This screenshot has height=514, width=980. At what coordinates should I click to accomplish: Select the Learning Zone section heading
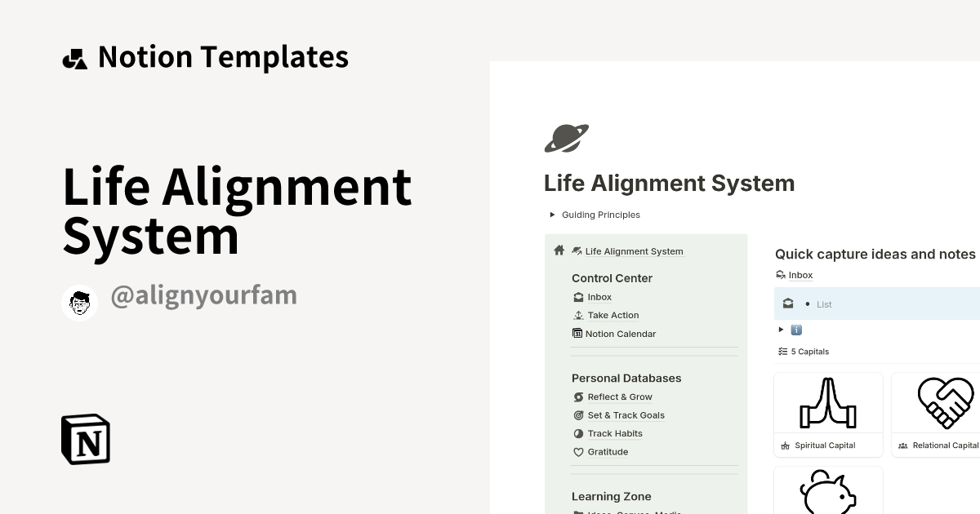point(611,496)
